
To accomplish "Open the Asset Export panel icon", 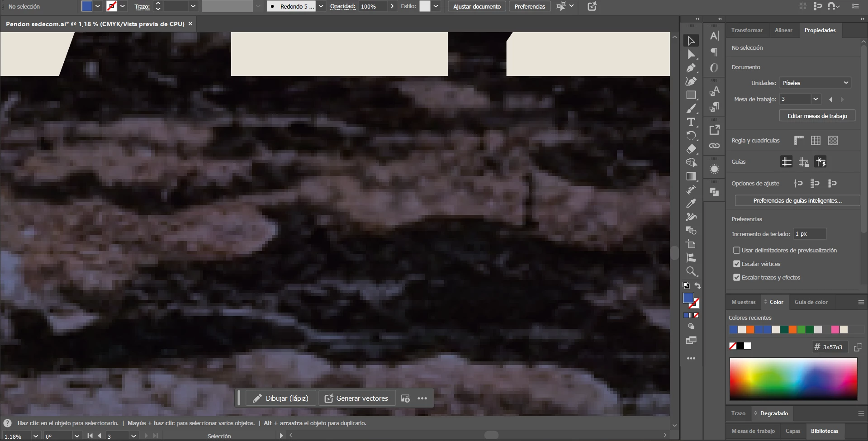I will (x=714, y=130).
